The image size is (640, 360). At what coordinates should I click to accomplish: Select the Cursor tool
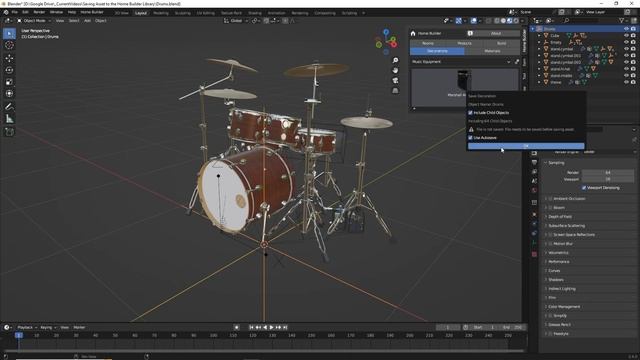(x=9, y=45)
